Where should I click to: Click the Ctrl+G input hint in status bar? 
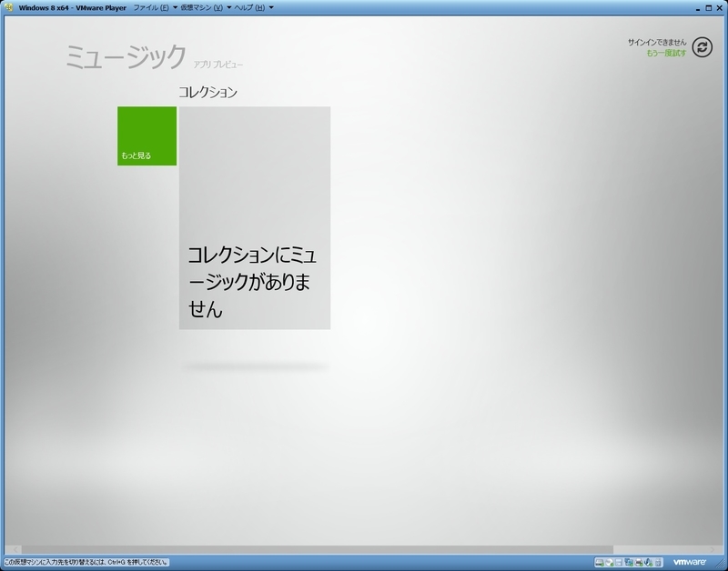pos(86,562)
